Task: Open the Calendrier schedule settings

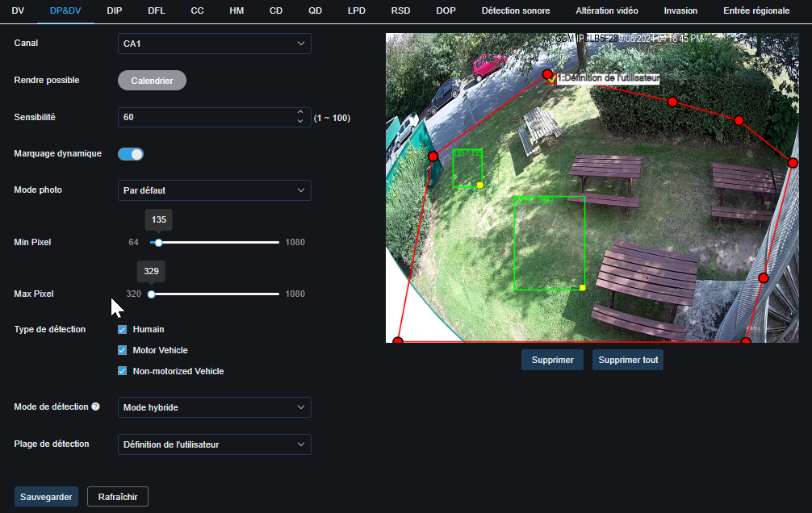Action: click(152, 80)
